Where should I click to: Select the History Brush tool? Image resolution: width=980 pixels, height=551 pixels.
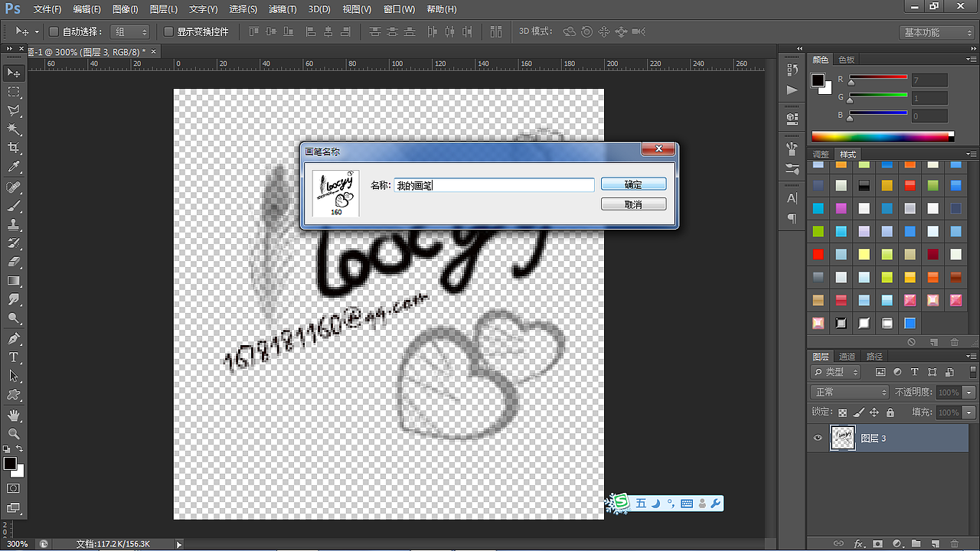coord(14,244)
